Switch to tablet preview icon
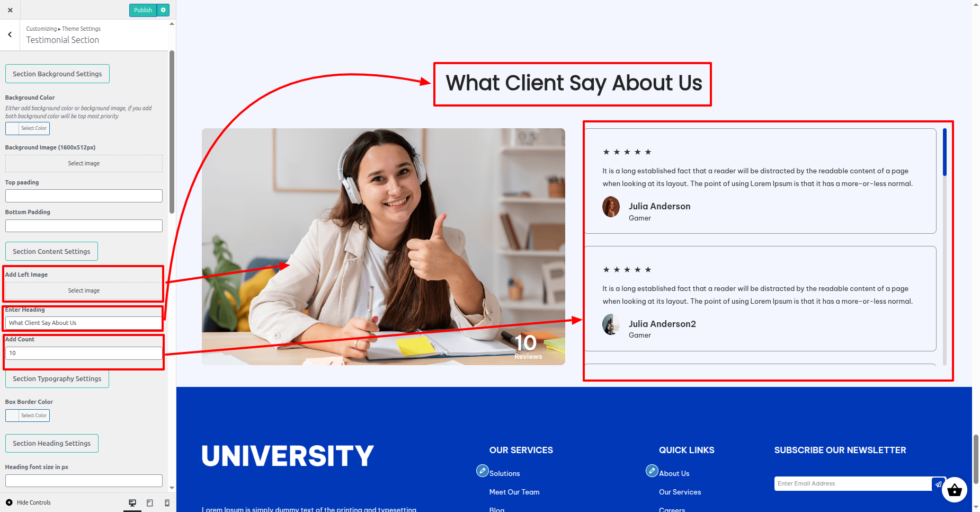Image resolution: width=980 pixels, height=512 pixels. pos(150,502)
